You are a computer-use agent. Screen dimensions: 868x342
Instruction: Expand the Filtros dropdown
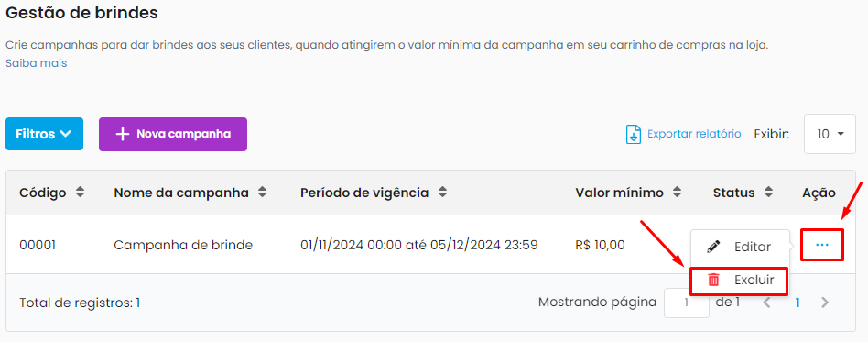coord(44,134)
